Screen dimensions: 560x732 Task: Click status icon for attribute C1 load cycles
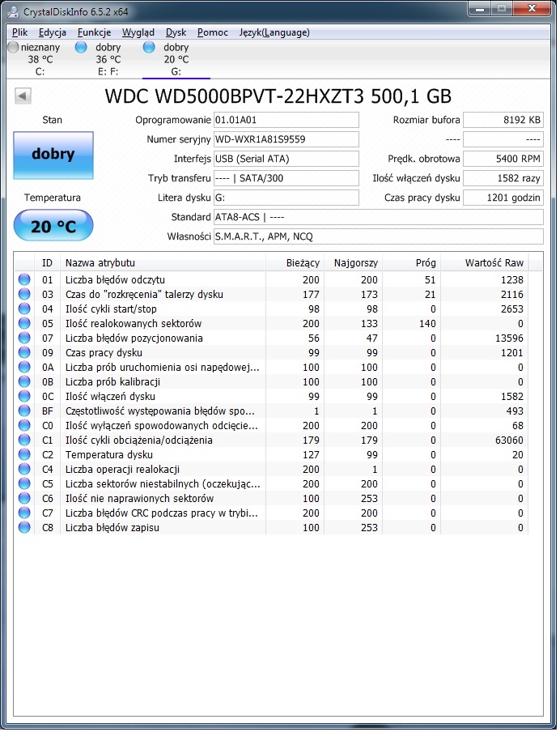pyautogui.click(x=24, y=440)
